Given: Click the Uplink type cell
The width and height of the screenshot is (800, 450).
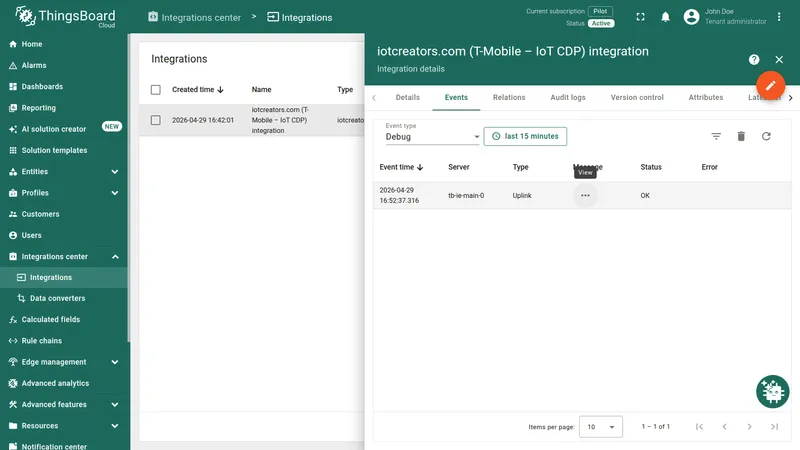Looking at the screenshot, I should [x=522, y=195].
